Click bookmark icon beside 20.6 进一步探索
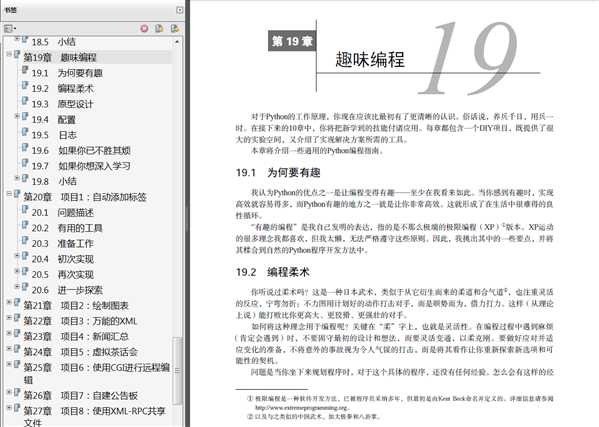This screenshot has height=427, width=599. click(x=25, y=287)
